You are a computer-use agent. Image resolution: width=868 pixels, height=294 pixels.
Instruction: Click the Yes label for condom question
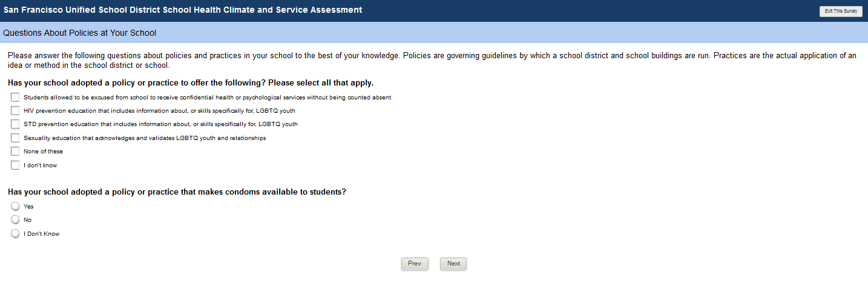point(28,207)
